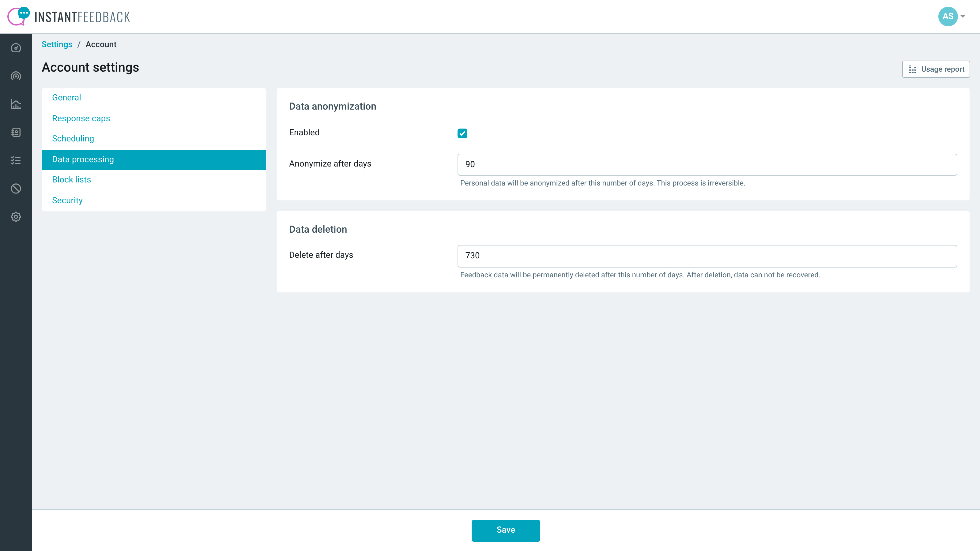Toggle the Data anonymization Enabled checkbox
Image resolution: width=980 pixels, height=551 pixels.
pyautogui.click(x=462, y=133)
